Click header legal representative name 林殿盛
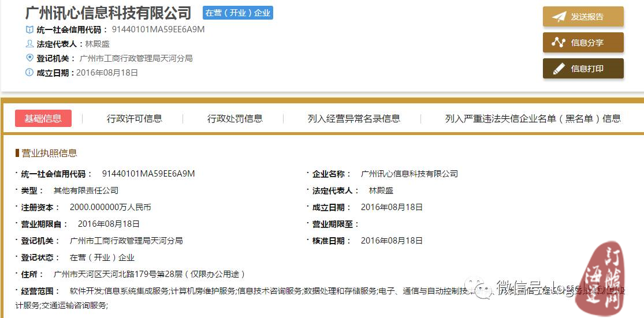This screenshot has width=644, height=318. 98,44
